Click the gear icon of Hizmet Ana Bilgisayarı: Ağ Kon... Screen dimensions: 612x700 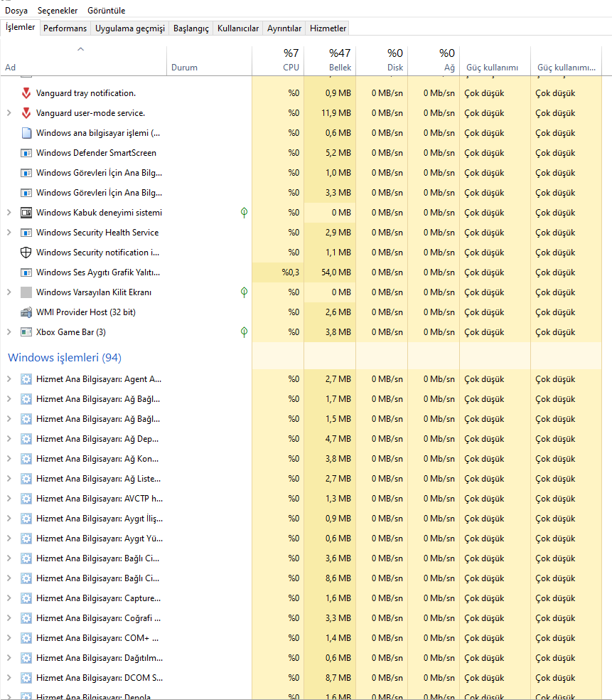(x=26, y=458)
